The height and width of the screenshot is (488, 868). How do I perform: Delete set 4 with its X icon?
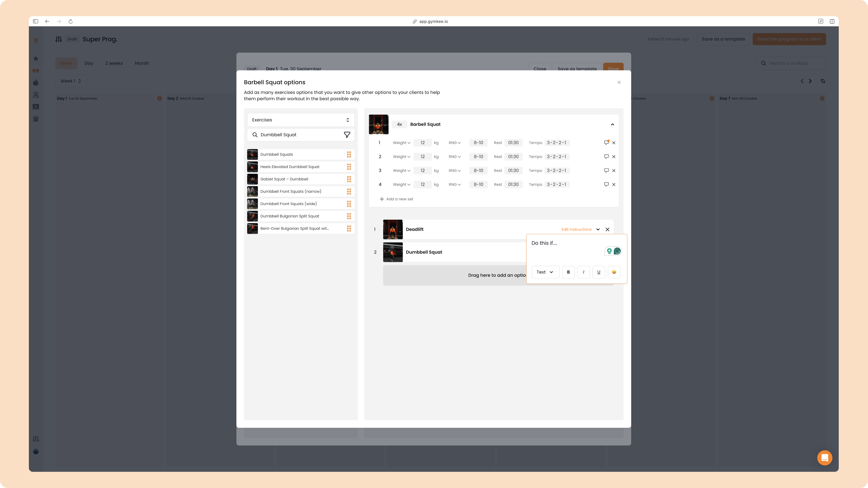click(614, 185)
